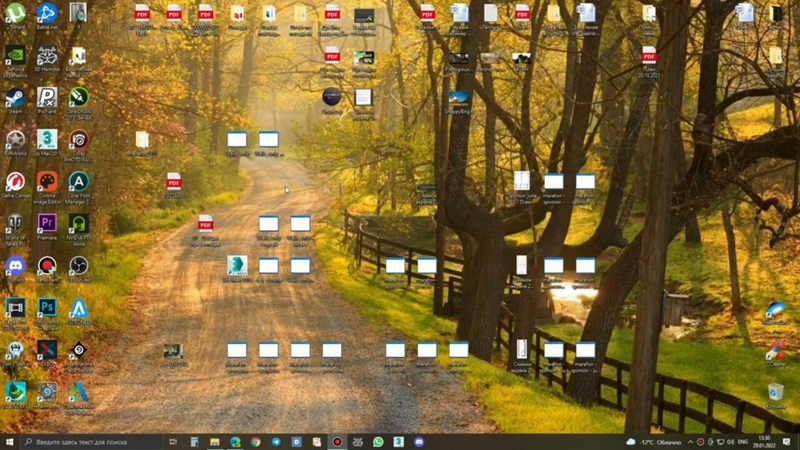Screen dimensions: 800x450
Task: Open NVIDIA GeForce Experience shortcut
Action: [x=15, y=61]
